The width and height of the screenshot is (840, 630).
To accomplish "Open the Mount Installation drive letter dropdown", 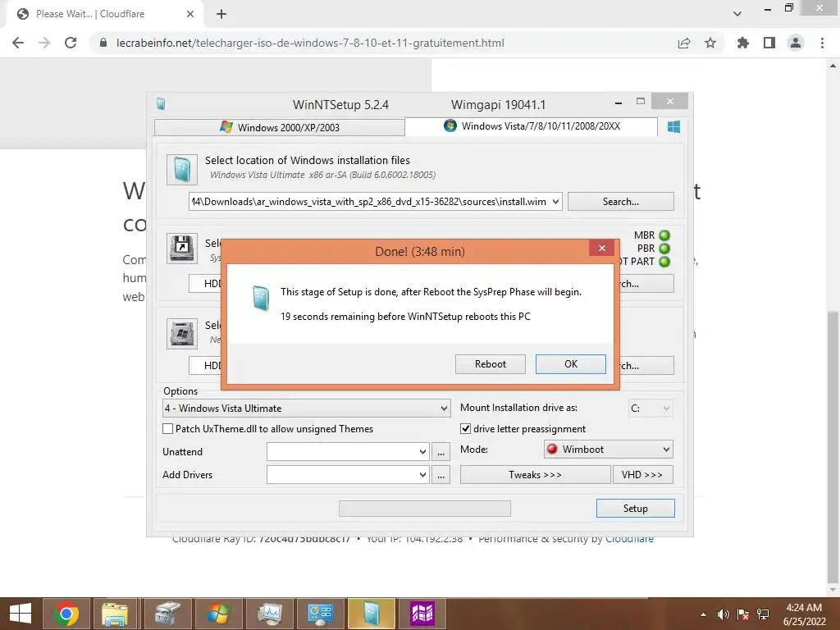I will click(651, 409).
